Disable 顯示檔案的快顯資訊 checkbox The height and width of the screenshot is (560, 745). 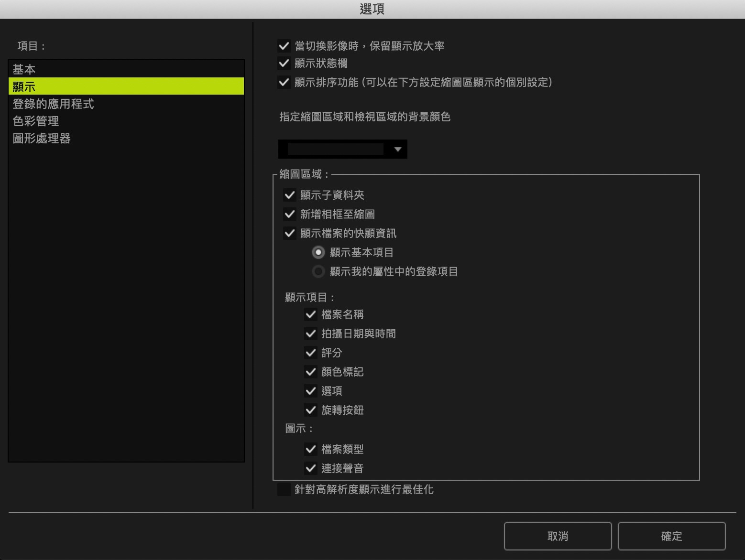(290, 233)
